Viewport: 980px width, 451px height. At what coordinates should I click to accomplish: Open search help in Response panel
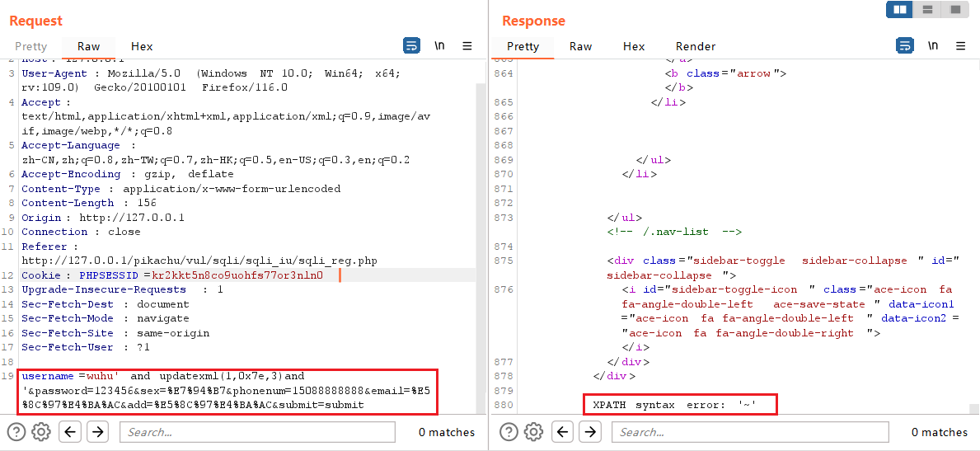pos(509,431)
